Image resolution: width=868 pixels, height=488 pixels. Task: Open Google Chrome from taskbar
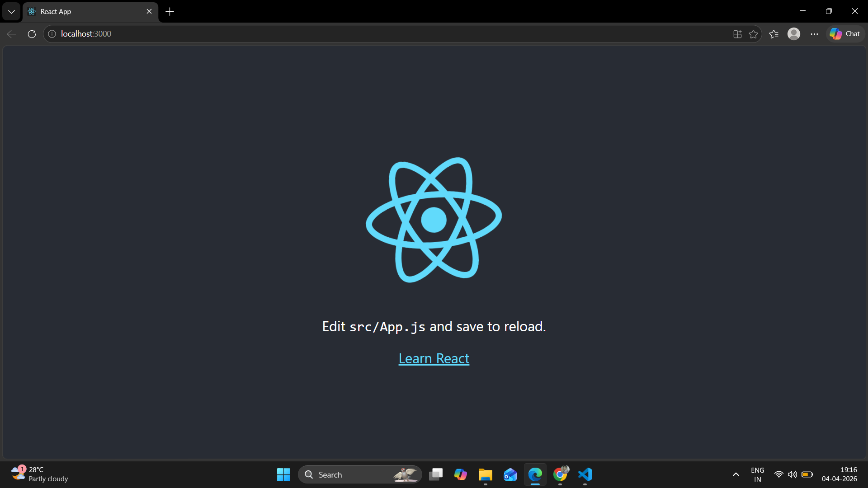coord(560,474)
